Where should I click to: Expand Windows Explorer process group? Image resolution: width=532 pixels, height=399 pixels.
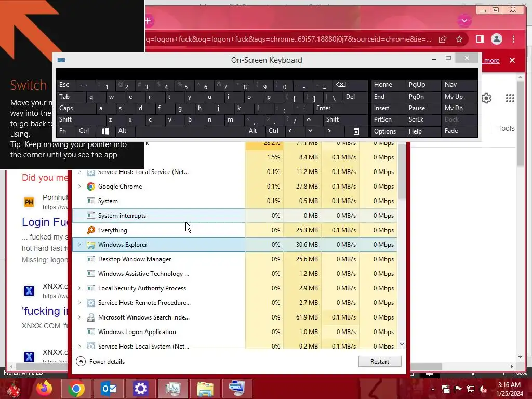tap(79, 244)
